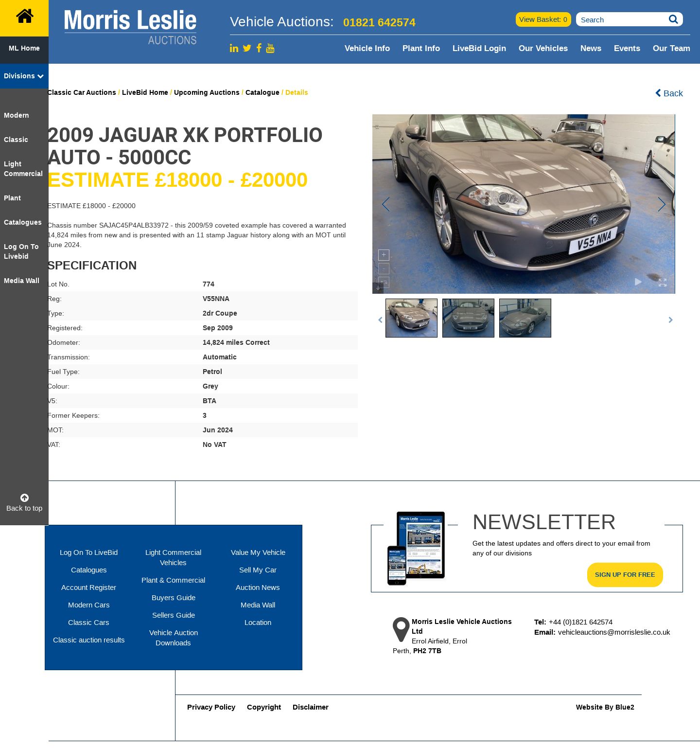Open the Copyright link
The width and height of the screenshot is (700, 748).
[x=264, y=707]
